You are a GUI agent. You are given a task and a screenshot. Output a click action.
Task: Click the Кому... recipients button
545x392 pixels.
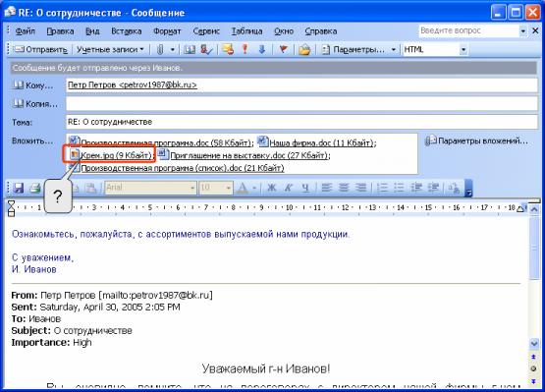[32, 85]
